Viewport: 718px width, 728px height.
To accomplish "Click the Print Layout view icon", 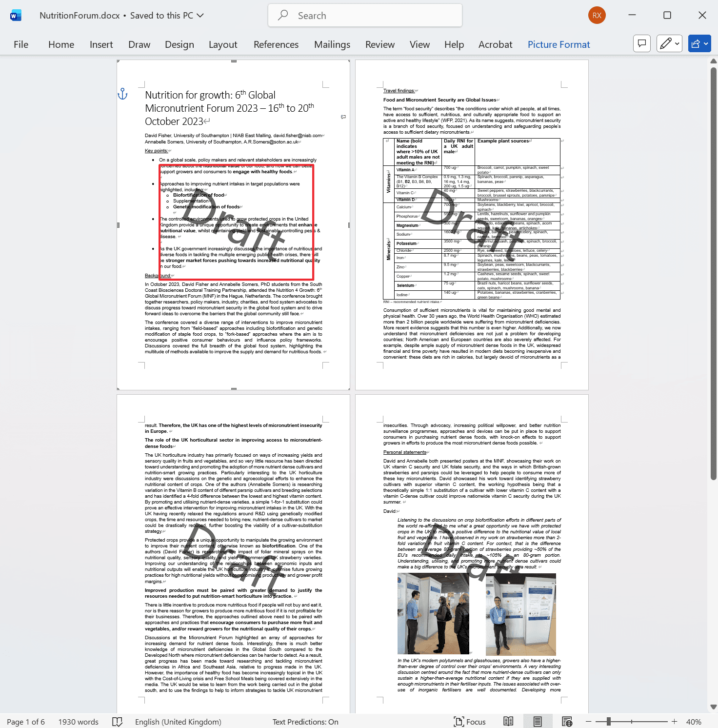I will [x=538, y=721].
